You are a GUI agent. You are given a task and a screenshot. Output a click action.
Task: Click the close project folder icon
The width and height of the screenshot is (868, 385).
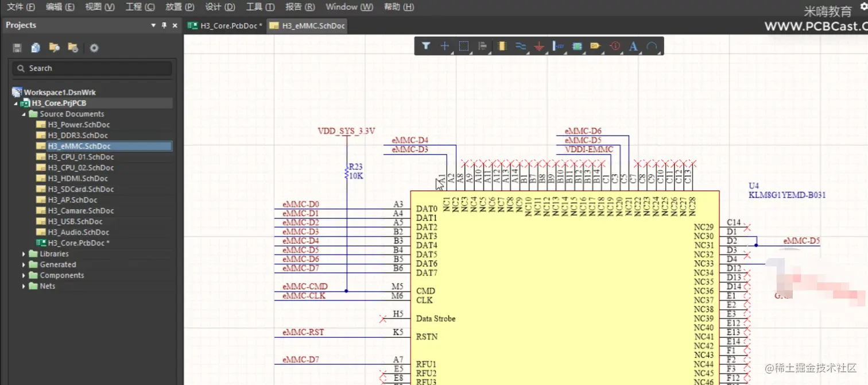click(x=73, y=48)
